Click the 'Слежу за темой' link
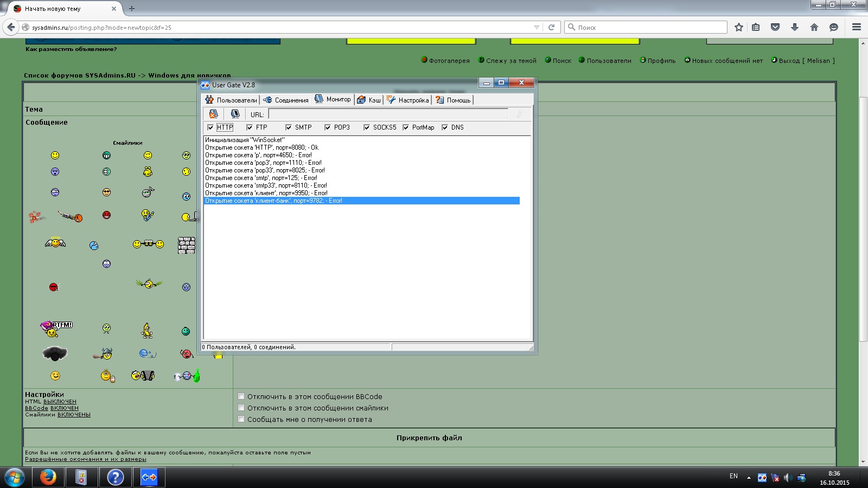The image size is (868, 488). [x=511, y=61]
